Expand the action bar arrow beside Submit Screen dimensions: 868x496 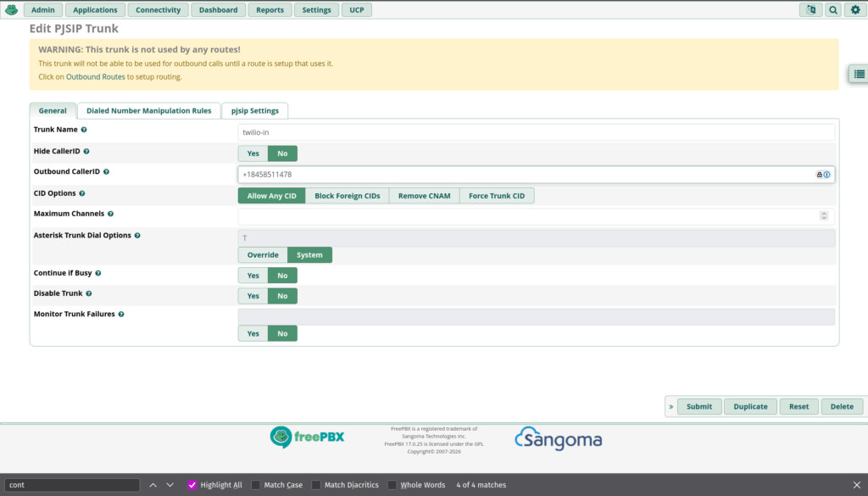[x=671, y=407]
